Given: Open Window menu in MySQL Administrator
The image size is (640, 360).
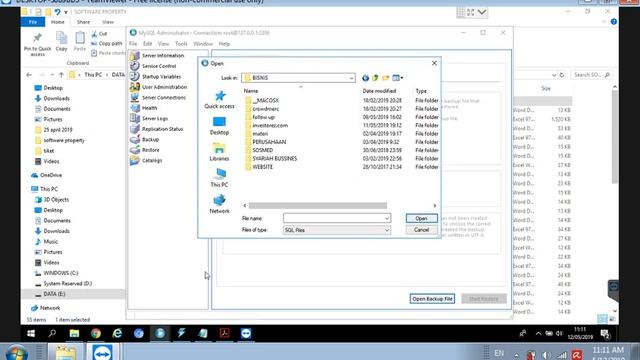Looking at the screenshot, I should pos(203,44).
